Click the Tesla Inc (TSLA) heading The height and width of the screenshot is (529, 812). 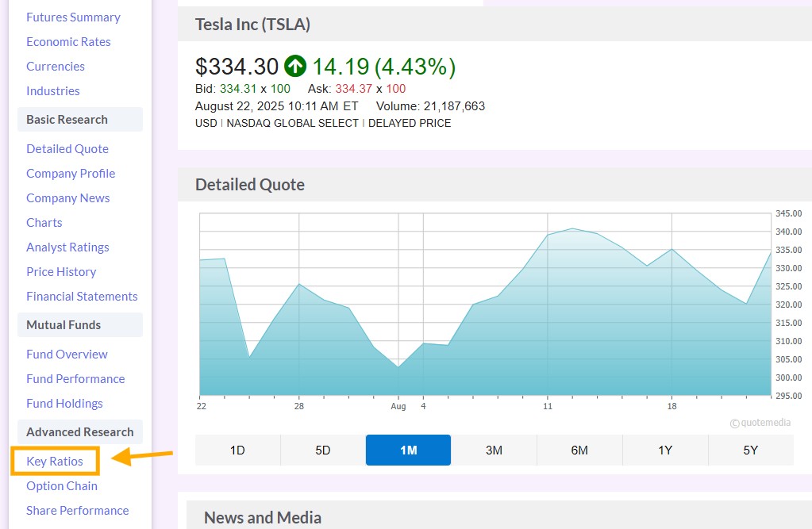click(252, 25)
